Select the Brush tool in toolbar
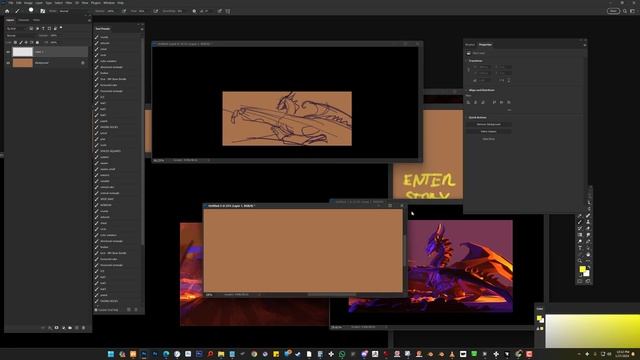The width and height of the screenshot is (640, 360). (580, 222)
